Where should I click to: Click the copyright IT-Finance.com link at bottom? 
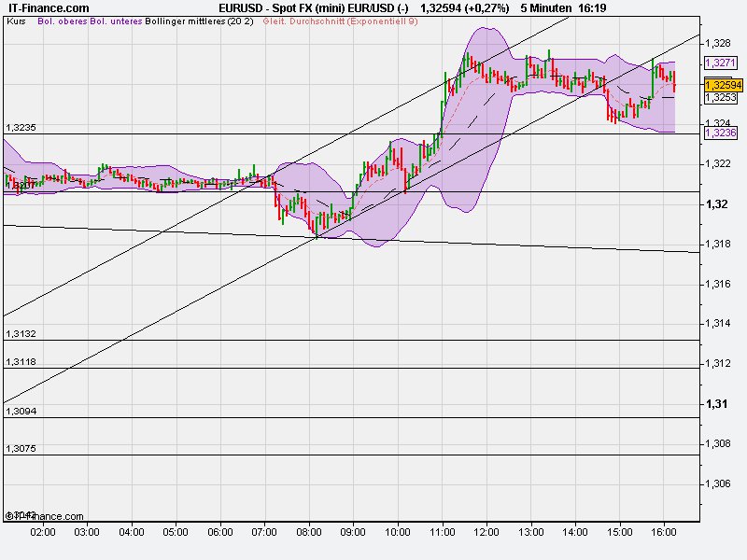pos(44,512)
